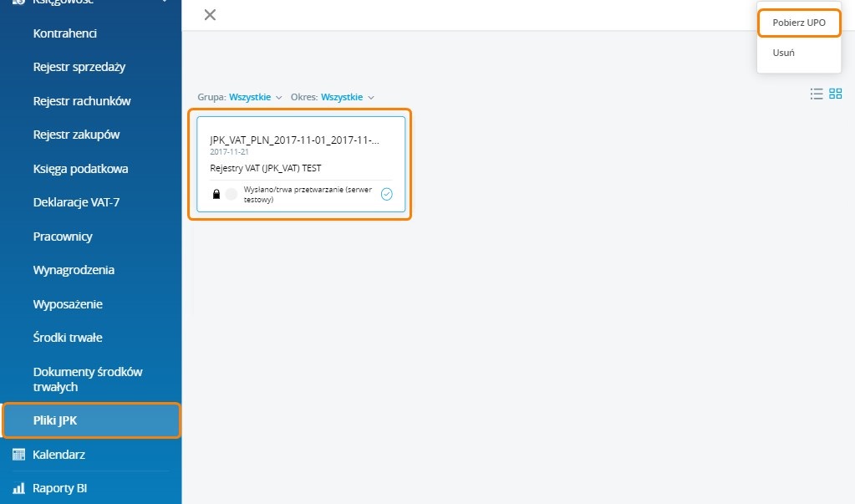
Task: Click the Raporty BI chart icon
Action: coord(18,488)
